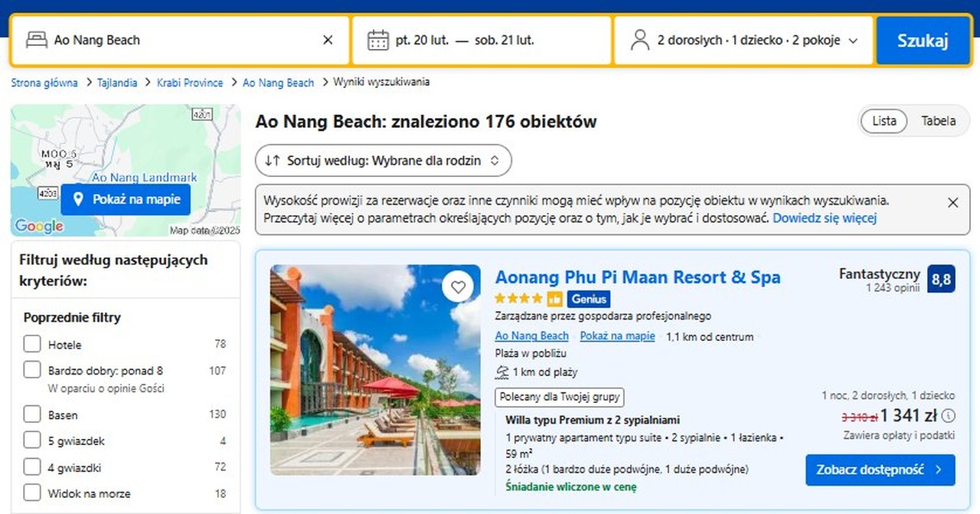The width and height of the screenshot is (980, 514).
Task: Click the 8,8 review score badge
Action: [x=941, y=280]
